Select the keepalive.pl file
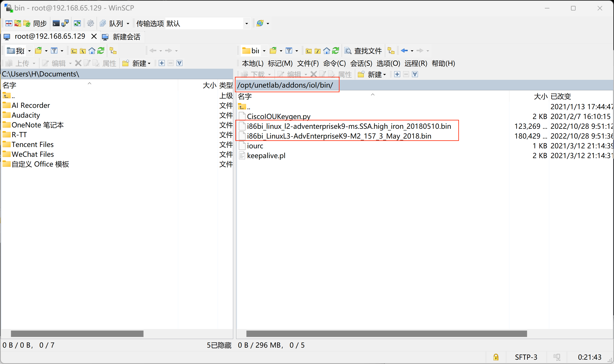The image size is (614, 364). [266, 156]
